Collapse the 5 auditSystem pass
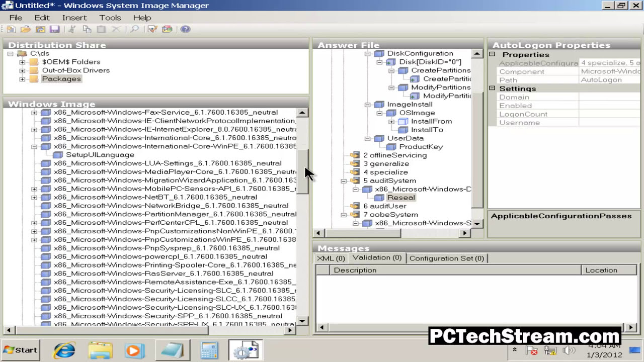This screenshot has height=362, width=644. point(344,180)
